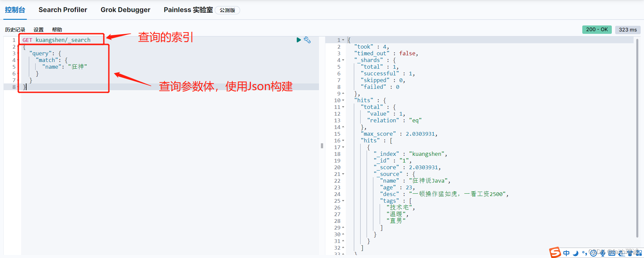The width and height of the screenshot is (644, 258).
Task: Click the moon icon in IME bar
Action: (576, 253)
